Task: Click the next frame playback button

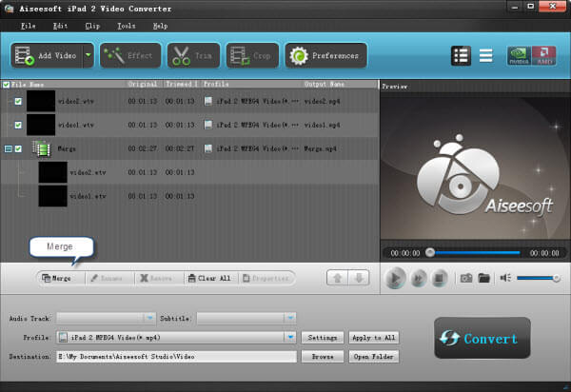Action: point(419,279)
